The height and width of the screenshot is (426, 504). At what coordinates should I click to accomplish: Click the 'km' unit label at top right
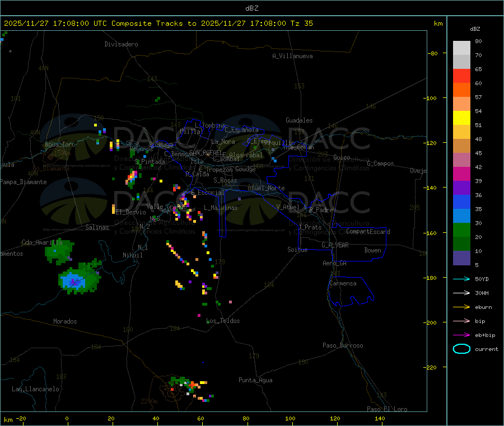[x=438, y=24]
